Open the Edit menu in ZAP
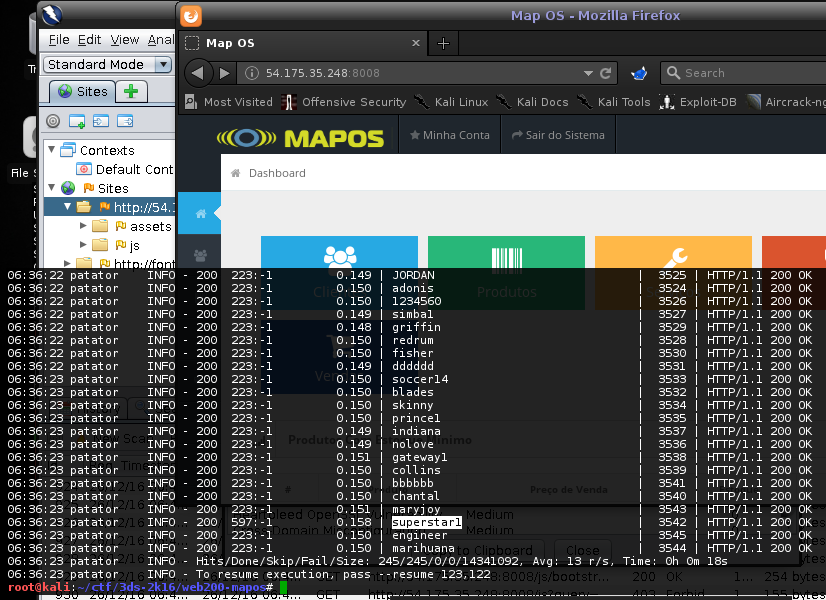The height and width of the screenshot is (600, 826). [90, 40]
